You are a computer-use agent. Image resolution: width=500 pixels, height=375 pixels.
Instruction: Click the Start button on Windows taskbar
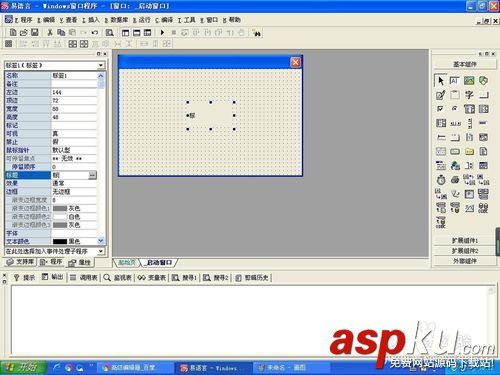(23, 367)
